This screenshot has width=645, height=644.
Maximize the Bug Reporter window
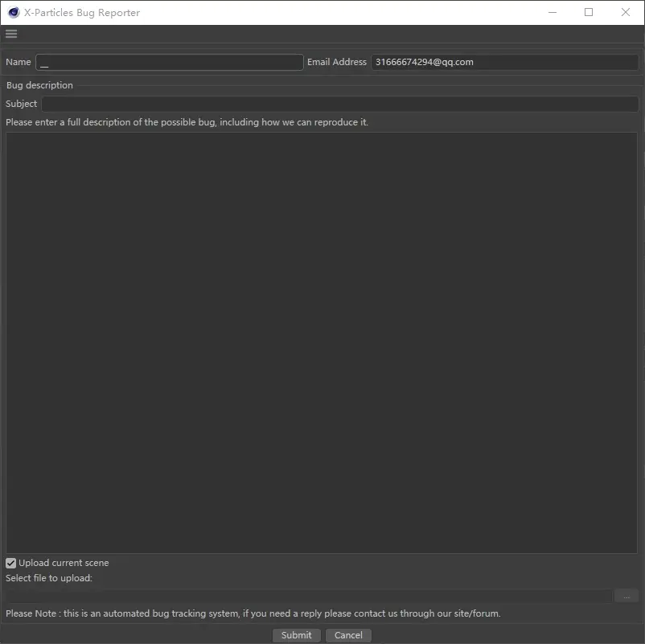pos(589,12)
